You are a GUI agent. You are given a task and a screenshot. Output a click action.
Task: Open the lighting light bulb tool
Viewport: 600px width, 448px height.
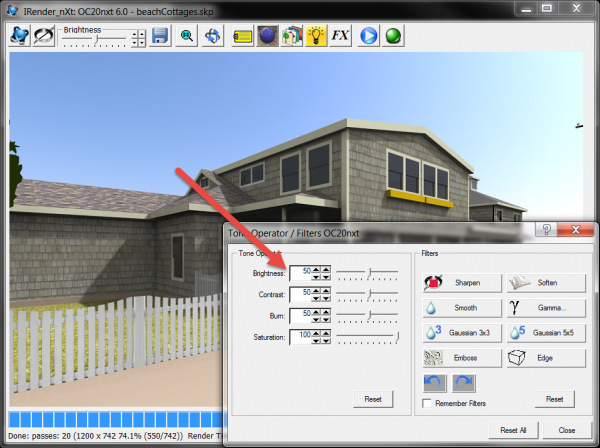pos(315,37)
